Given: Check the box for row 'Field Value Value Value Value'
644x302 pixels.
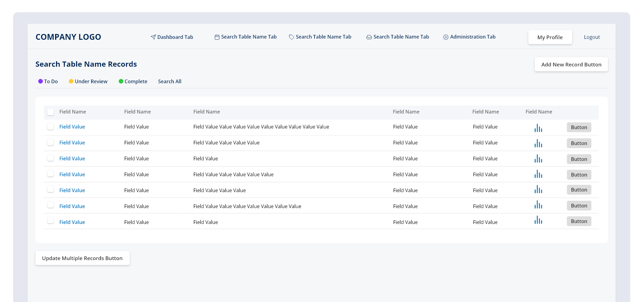Looking at the screenshot, I should click(x=50, y=142).
